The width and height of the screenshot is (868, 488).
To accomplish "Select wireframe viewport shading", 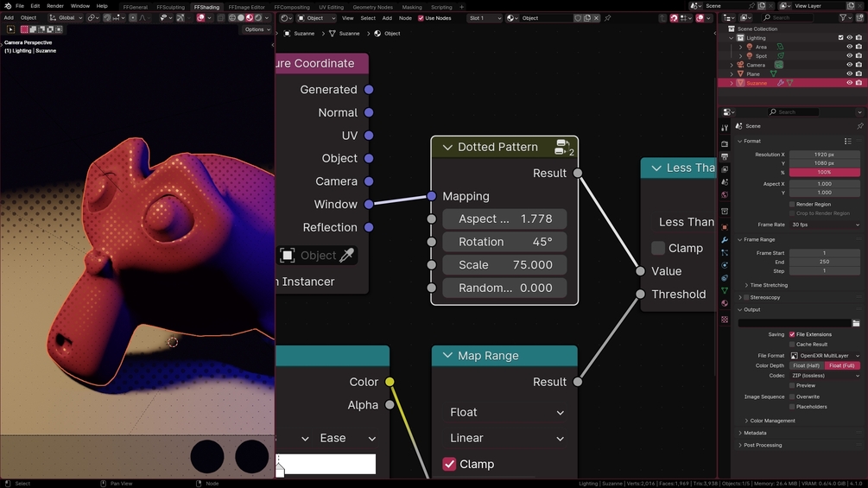I will click(232, 17).
